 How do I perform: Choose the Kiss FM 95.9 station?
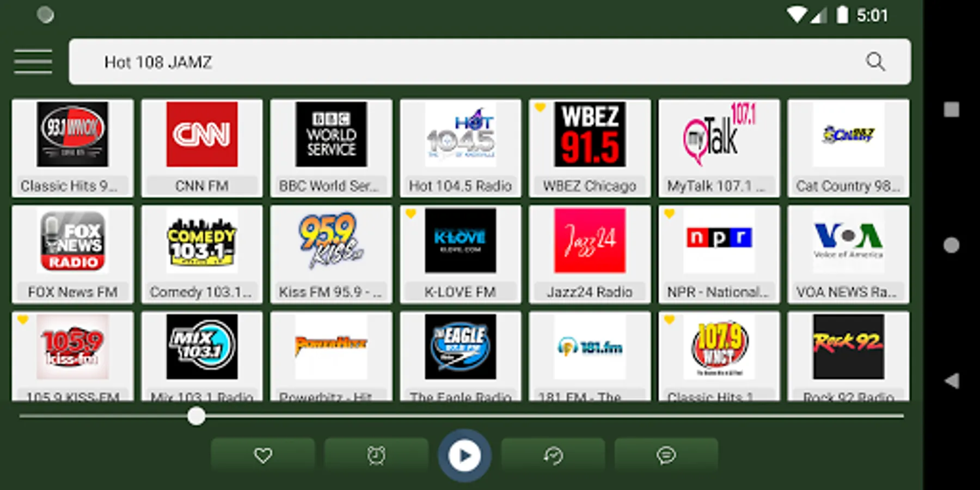tap(331, 254)
